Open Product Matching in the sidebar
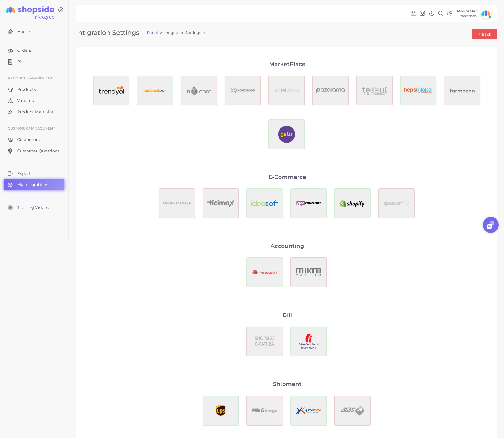This screenshot has height=438, width=504. [34, 112]
